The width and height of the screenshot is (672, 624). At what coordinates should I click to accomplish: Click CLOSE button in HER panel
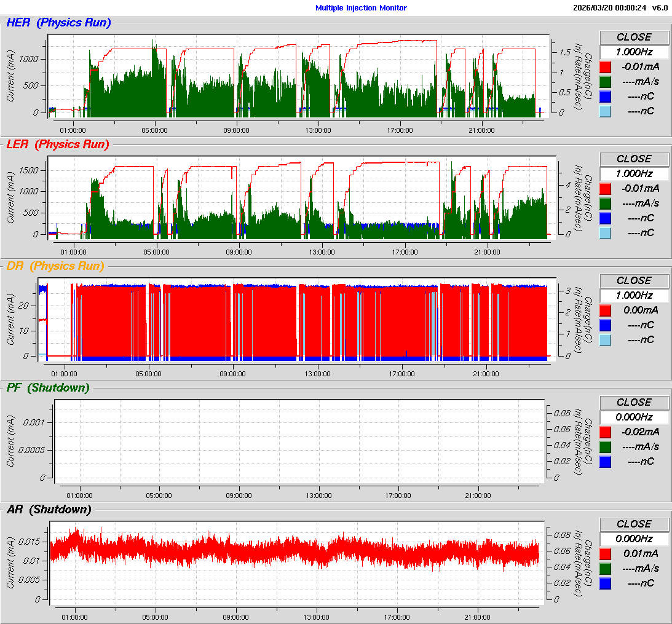coord(634,37)
